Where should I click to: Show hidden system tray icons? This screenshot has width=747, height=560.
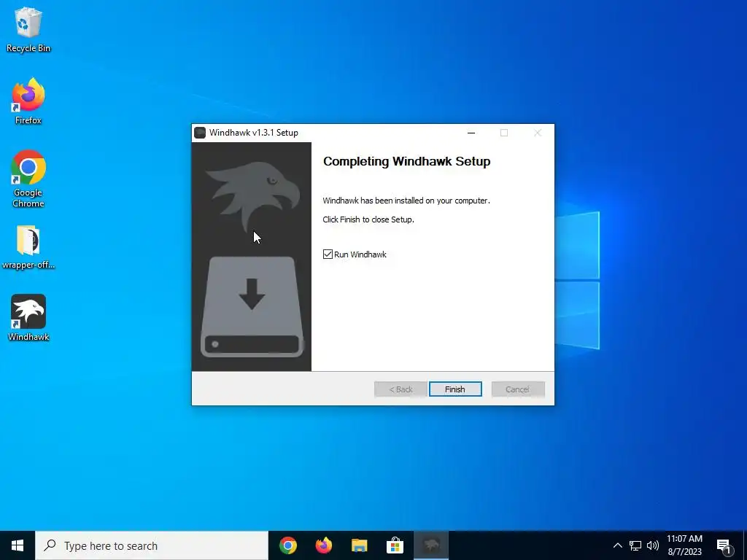[617, 545]
